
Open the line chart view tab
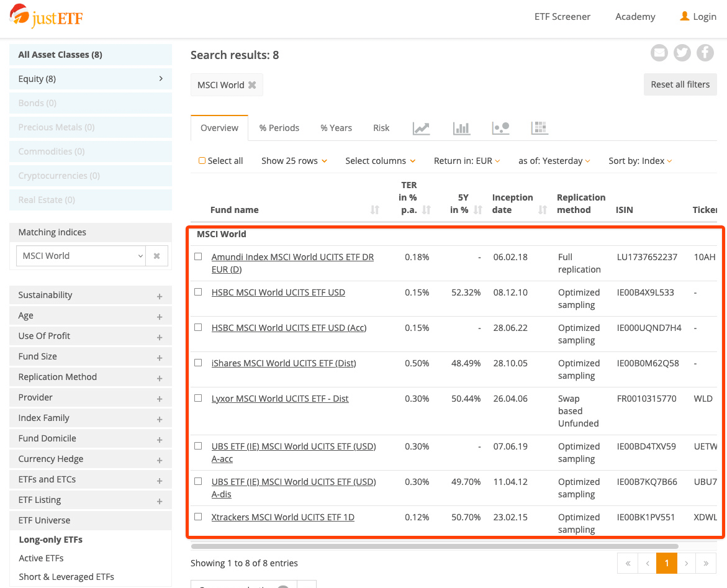pos(421,128)
